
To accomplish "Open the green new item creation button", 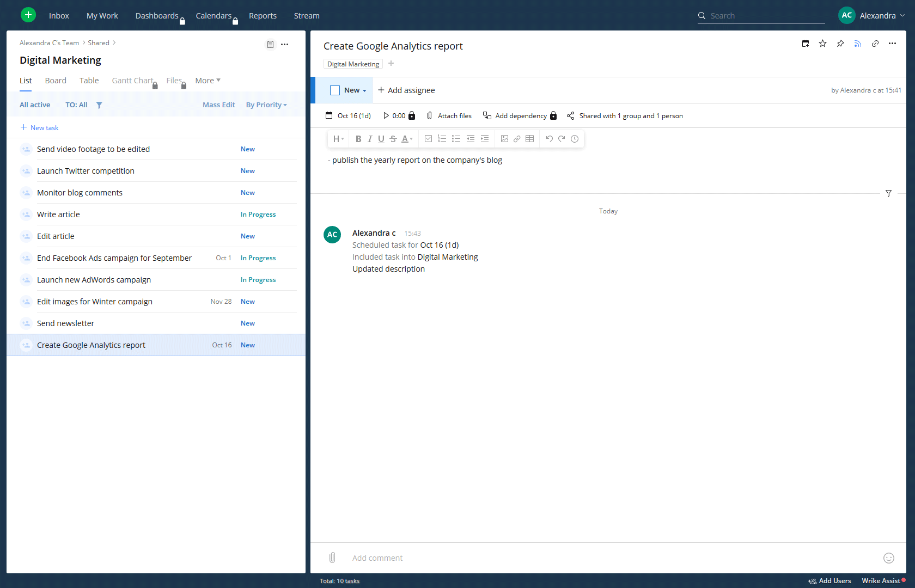I will [28, 15].
